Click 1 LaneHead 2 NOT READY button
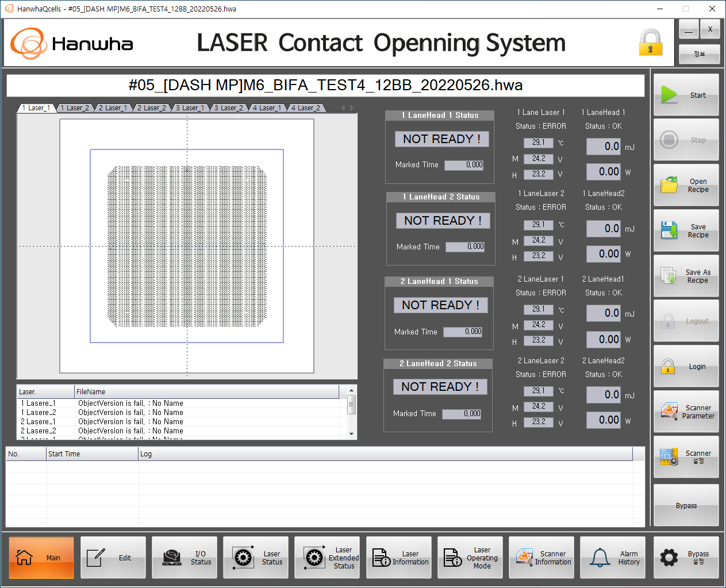Screen dimensions: 726x588 (x=443, y=221)
